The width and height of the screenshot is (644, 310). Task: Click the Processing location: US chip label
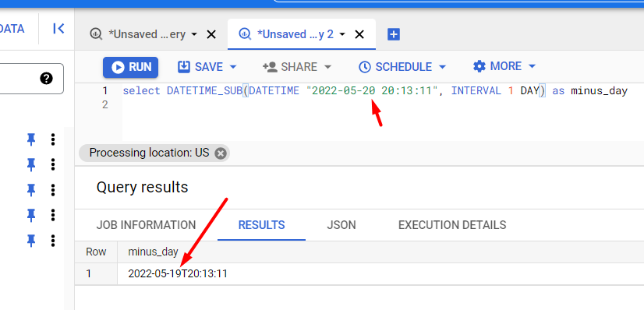point(149,153)
